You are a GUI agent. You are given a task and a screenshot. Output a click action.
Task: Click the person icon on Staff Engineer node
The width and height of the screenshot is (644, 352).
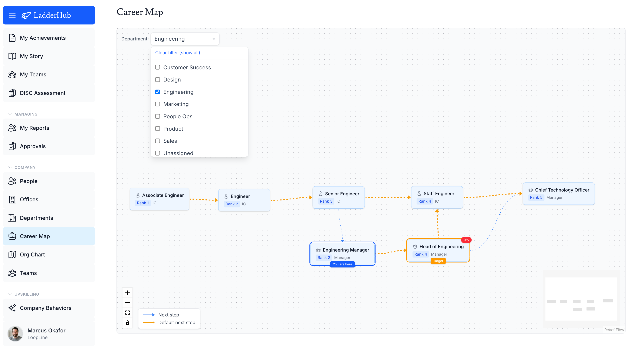click(419, 193)
